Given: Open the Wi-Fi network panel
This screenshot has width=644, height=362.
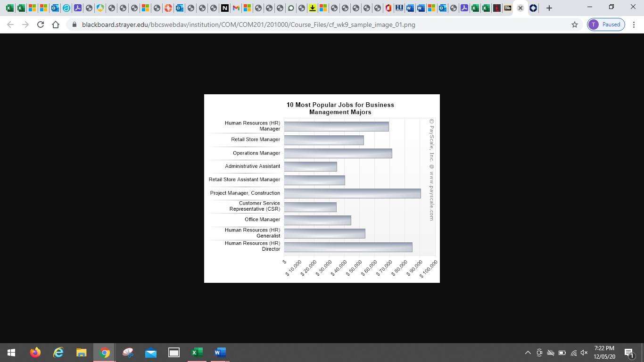Looking at the screenshot, I should coord(574,353).
